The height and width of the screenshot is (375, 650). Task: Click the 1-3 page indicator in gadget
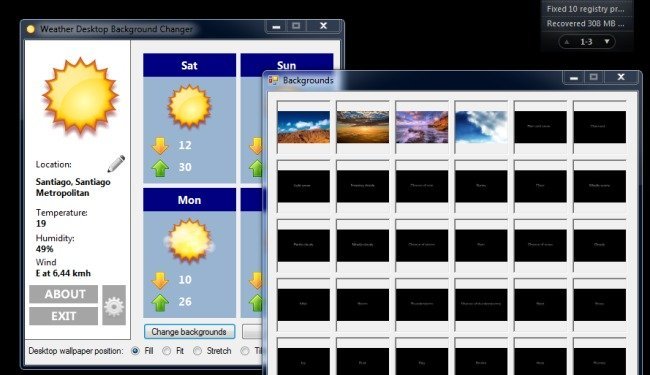pos(586,42)
